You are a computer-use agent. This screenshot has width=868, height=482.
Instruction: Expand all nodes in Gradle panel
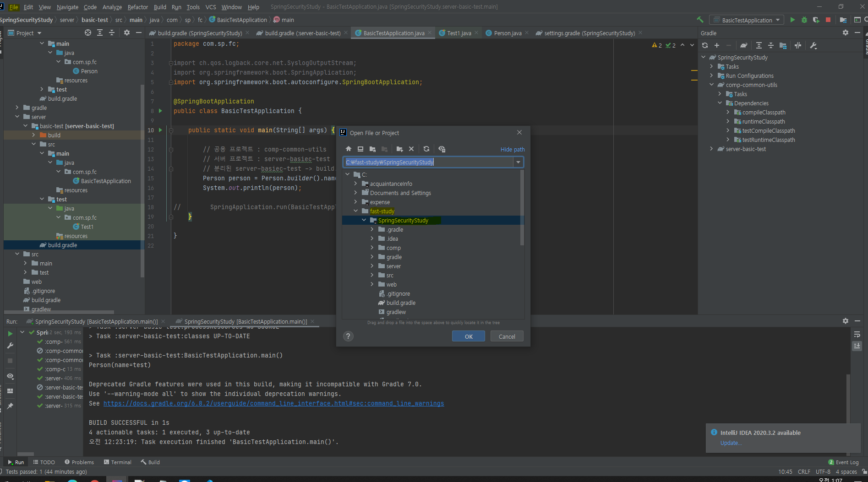point(759,45)
